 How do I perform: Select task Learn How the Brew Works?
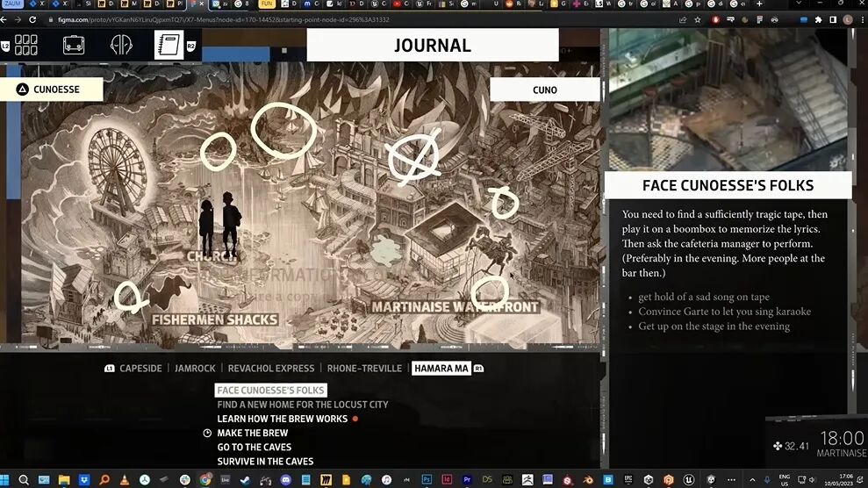pyautogui.click(x=283, y=419)
